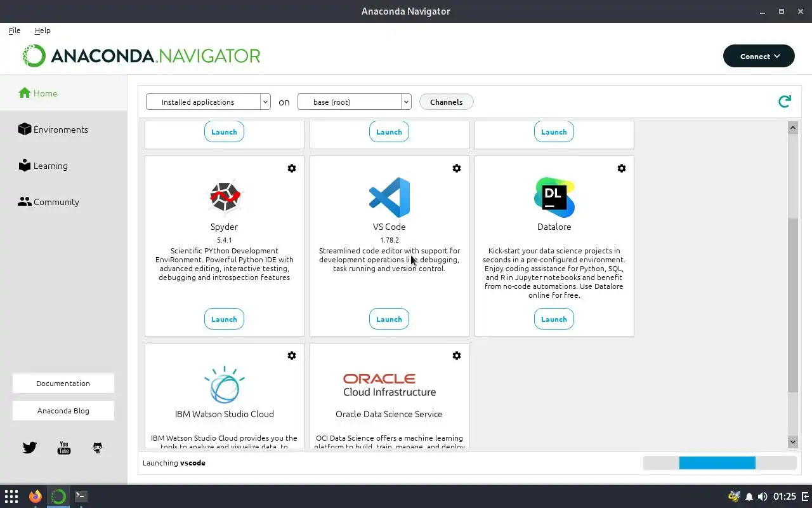
Task: Click the 'Oracle Data Science Service' title
Action: point(389,414)
